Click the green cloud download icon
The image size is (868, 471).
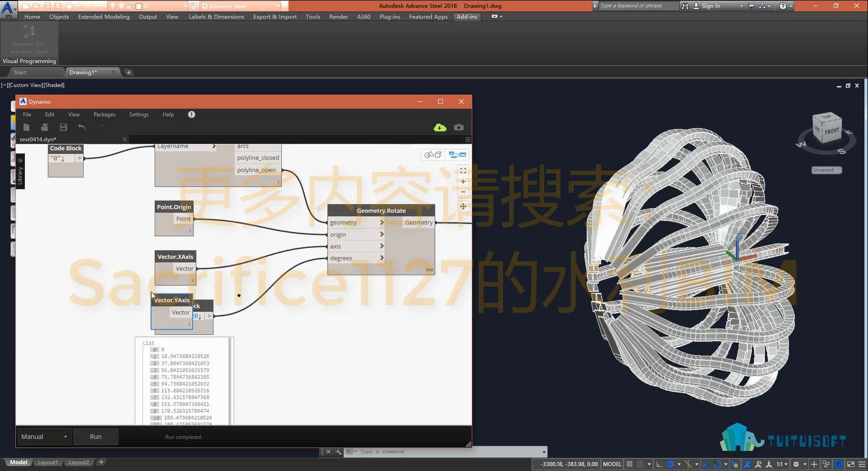pyautogui.click(x=440, y=128)
